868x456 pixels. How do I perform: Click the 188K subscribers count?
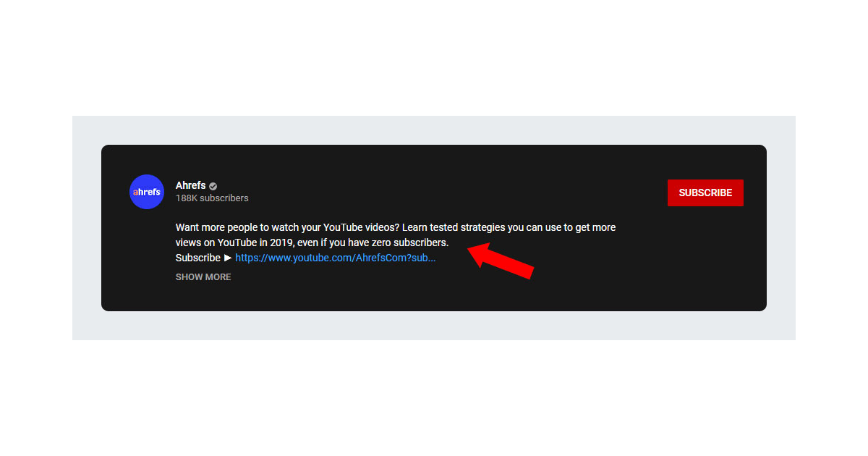pyautogui.click(x=212, y=198)
